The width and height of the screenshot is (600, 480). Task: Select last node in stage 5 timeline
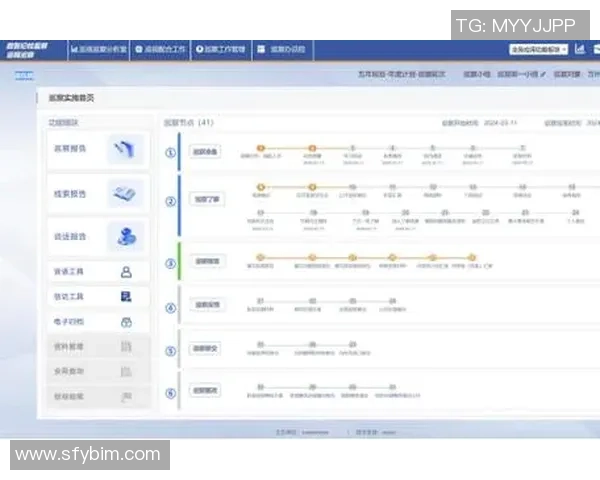click(352, 345)
